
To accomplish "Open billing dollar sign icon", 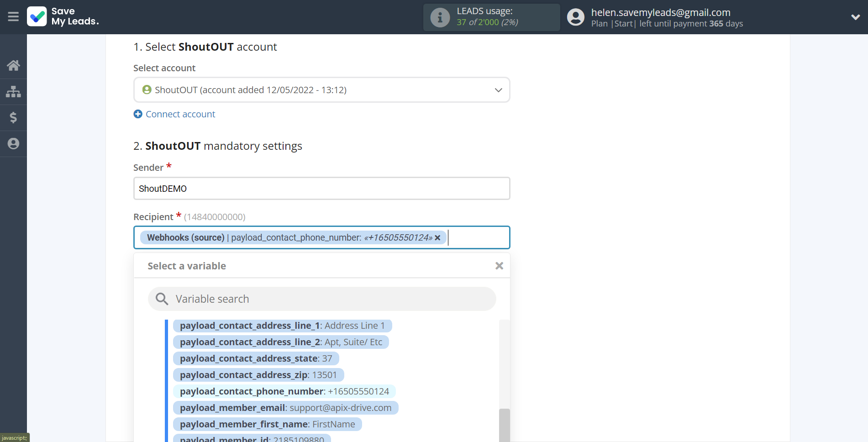I will click(x=13, y=118).
